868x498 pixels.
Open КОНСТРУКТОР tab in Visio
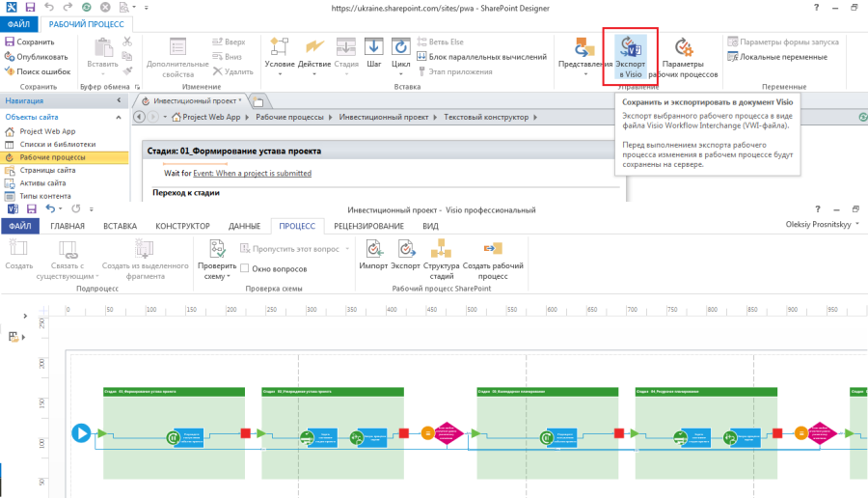pyautogui.click(x=182, y=226)
